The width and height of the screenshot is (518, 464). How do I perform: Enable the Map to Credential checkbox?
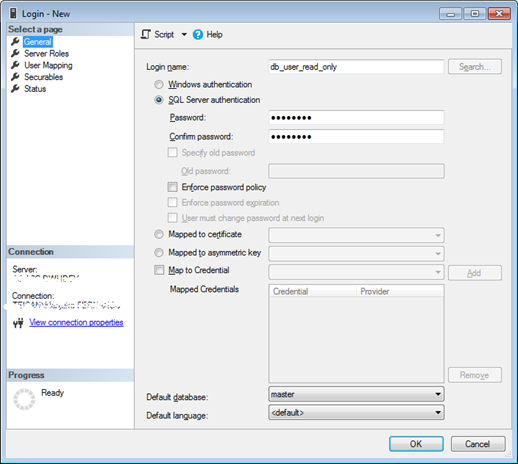159,270
